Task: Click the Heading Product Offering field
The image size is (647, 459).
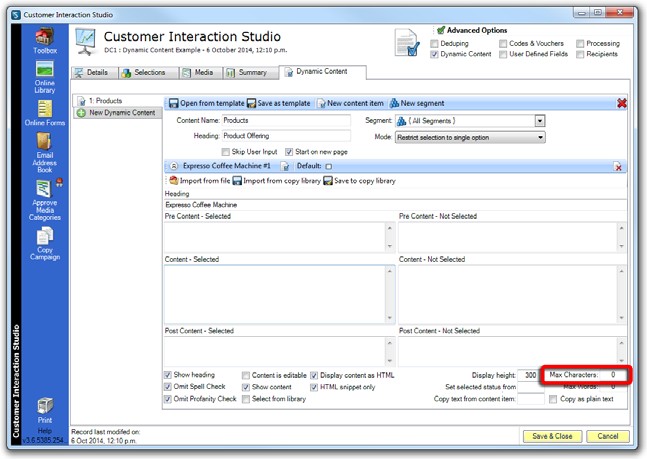Action: 286,136
